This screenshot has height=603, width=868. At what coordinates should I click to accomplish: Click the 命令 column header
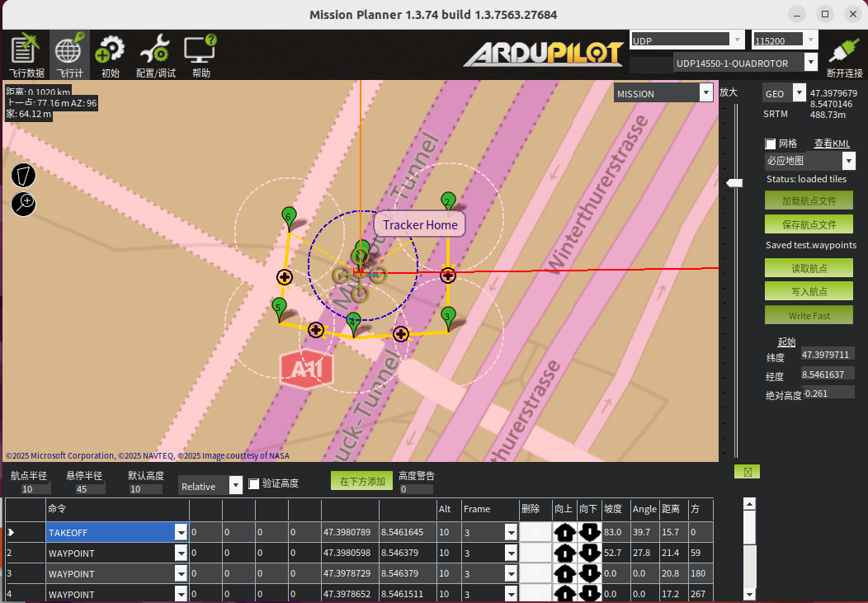click(x=117, y=509)
